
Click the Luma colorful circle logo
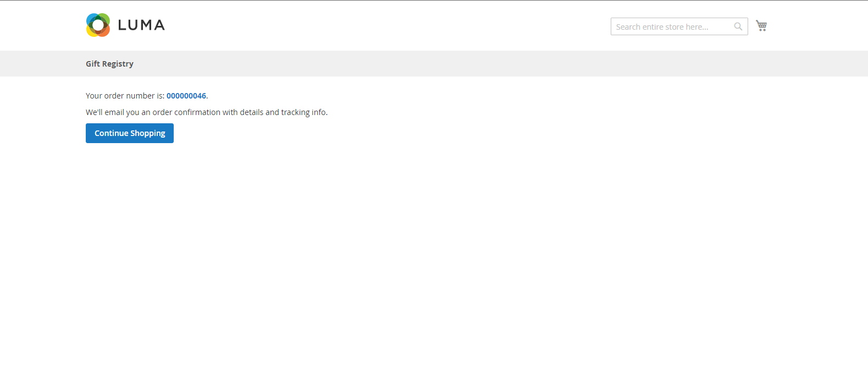click(98, 25)
